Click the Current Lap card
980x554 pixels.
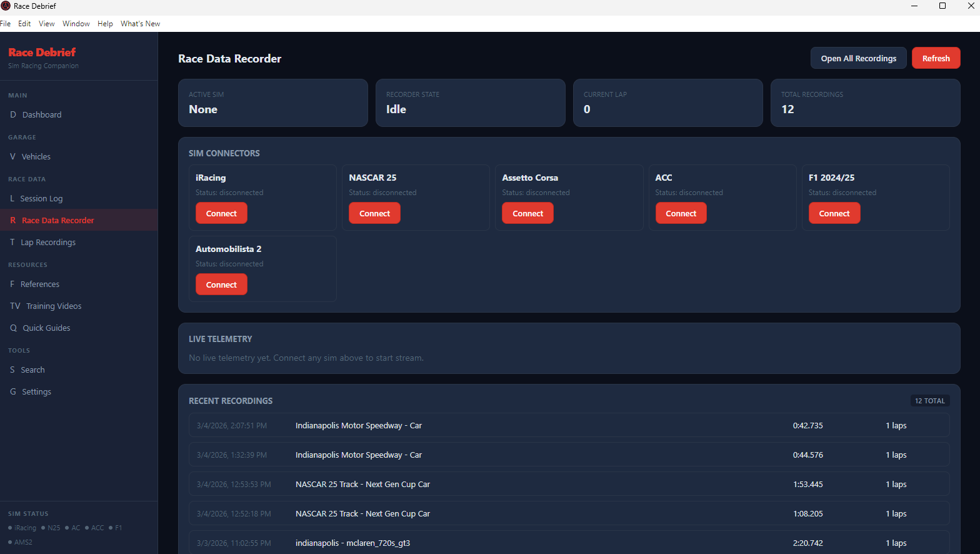click(x=668, y=103)
